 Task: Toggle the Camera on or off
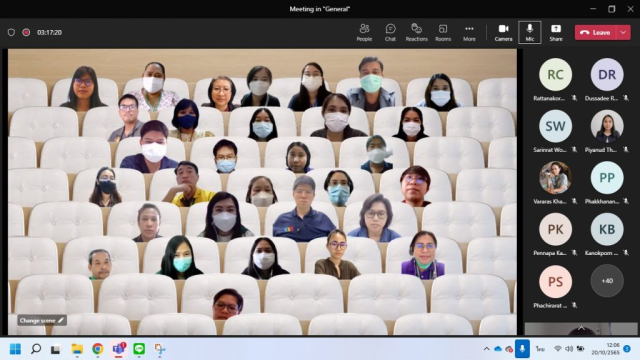503,33
